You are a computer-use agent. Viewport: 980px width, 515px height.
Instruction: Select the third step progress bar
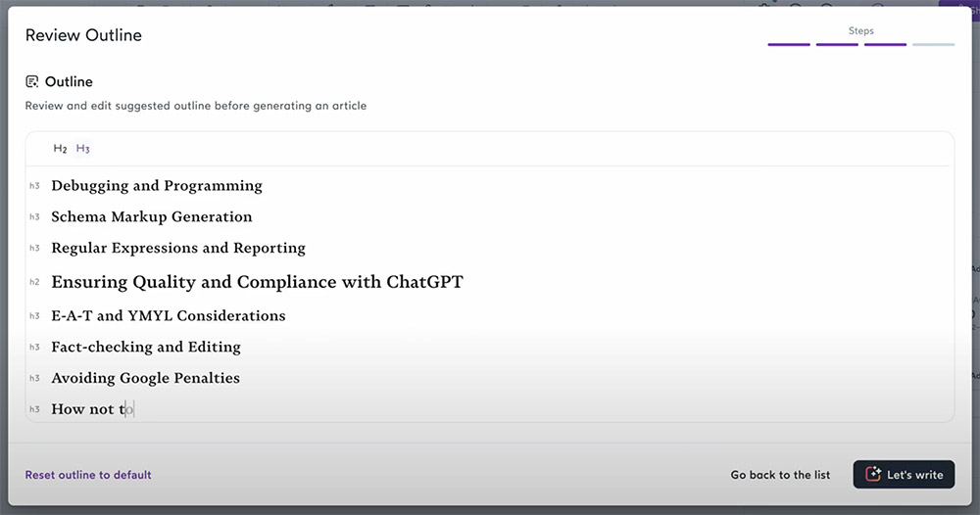885,44
